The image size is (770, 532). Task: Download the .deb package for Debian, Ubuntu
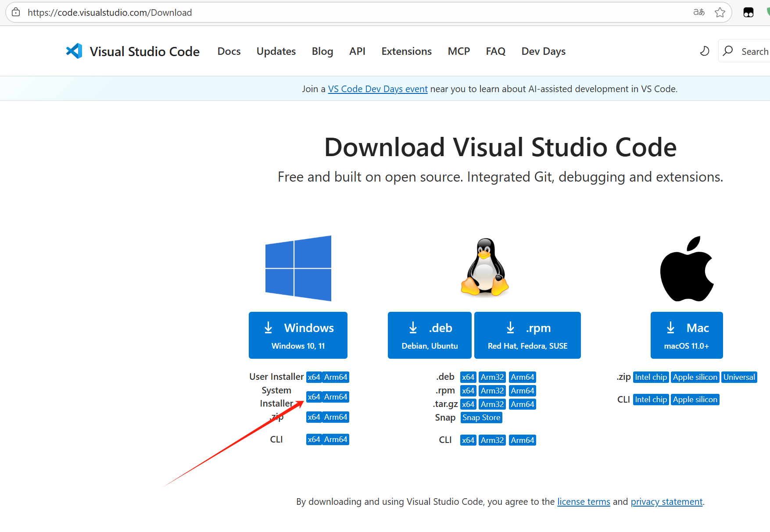[x=430, y=336]
